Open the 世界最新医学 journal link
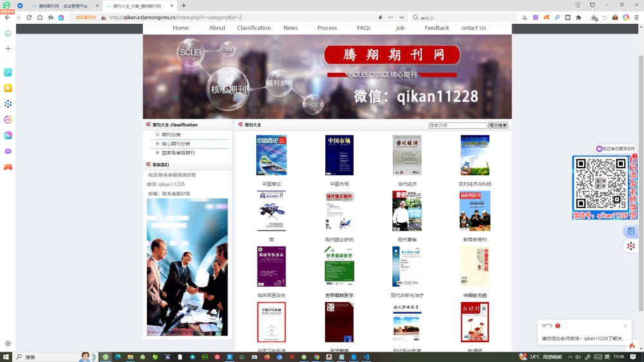Image resolution: width=644 pixels, height=362 pixels. pyautogui.click(x=339, y=296)
